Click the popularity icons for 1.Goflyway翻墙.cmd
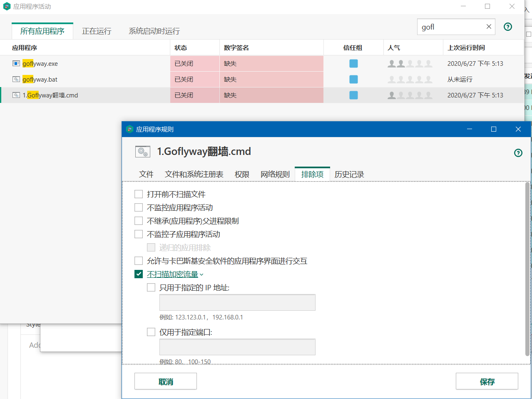532x399 pixels. point(410,95)
